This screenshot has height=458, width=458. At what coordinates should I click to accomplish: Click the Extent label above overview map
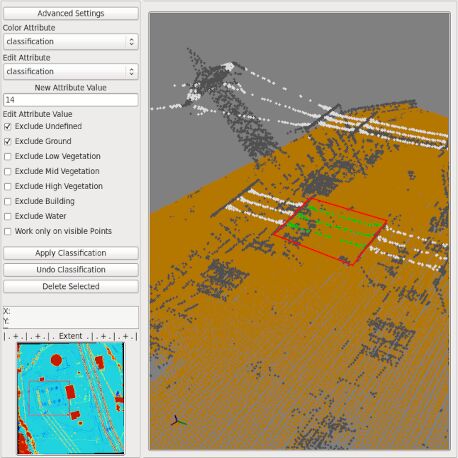pos(70,336)
